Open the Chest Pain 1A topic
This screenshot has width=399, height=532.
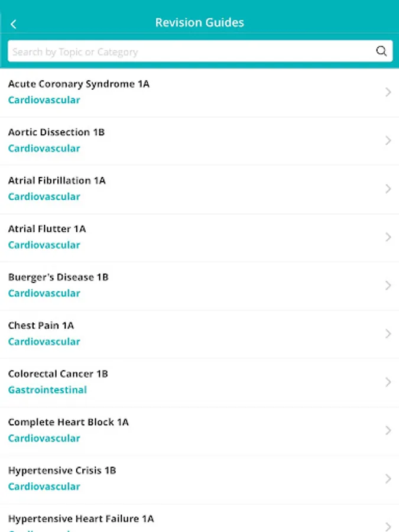200,334
